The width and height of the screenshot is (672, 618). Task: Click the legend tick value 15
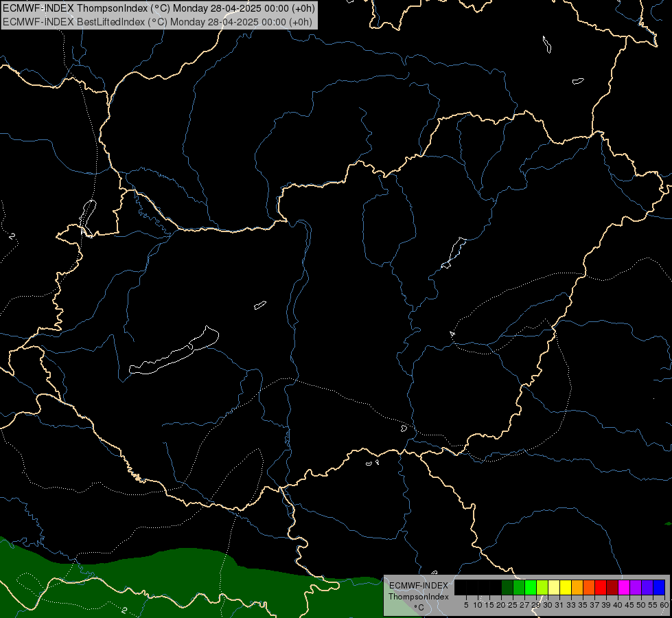point(489,605)
